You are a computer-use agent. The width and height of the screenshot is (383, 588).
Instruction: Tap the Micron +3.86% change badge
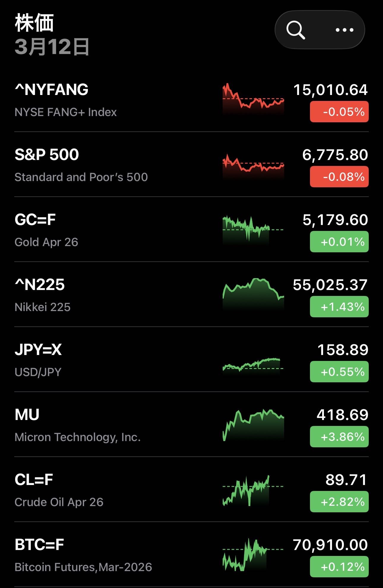point(339,437)
